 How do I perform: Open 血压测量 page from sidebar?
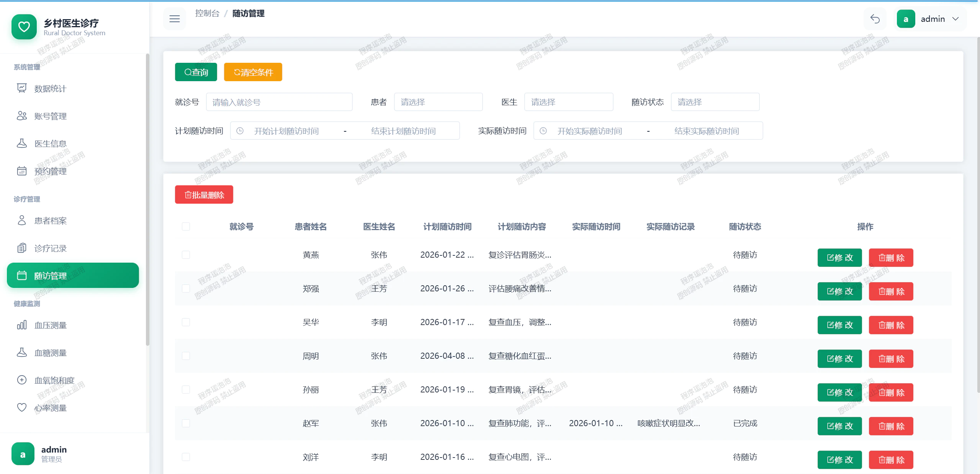click(x=73, y=325)
